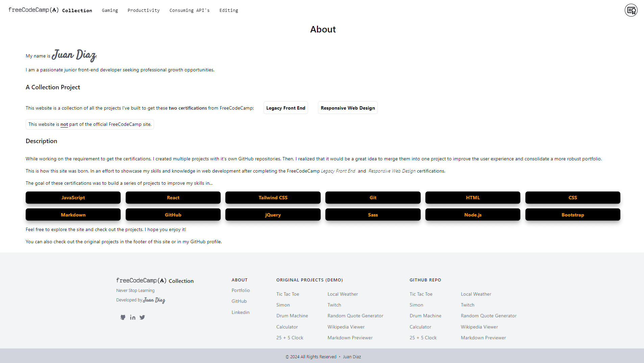Open Calculator GitHub repo link
The image size is (644, 363).
click(420, 327)
